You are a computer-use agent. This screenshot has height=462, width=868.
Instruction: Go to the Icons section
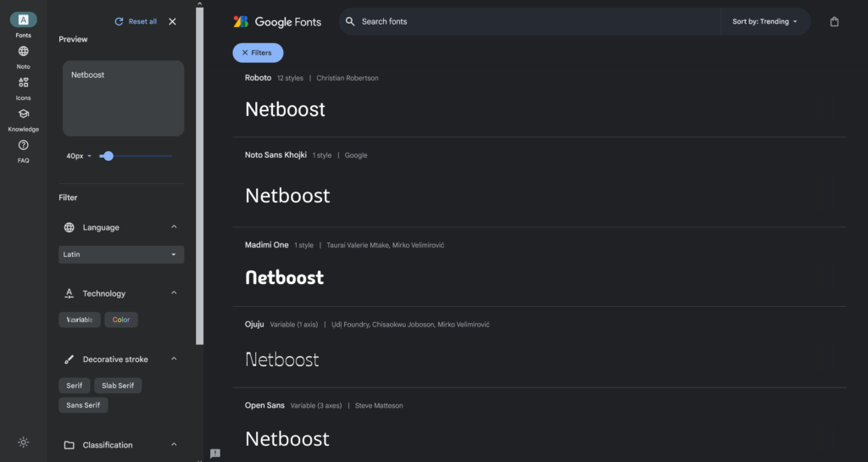[23, 83]
